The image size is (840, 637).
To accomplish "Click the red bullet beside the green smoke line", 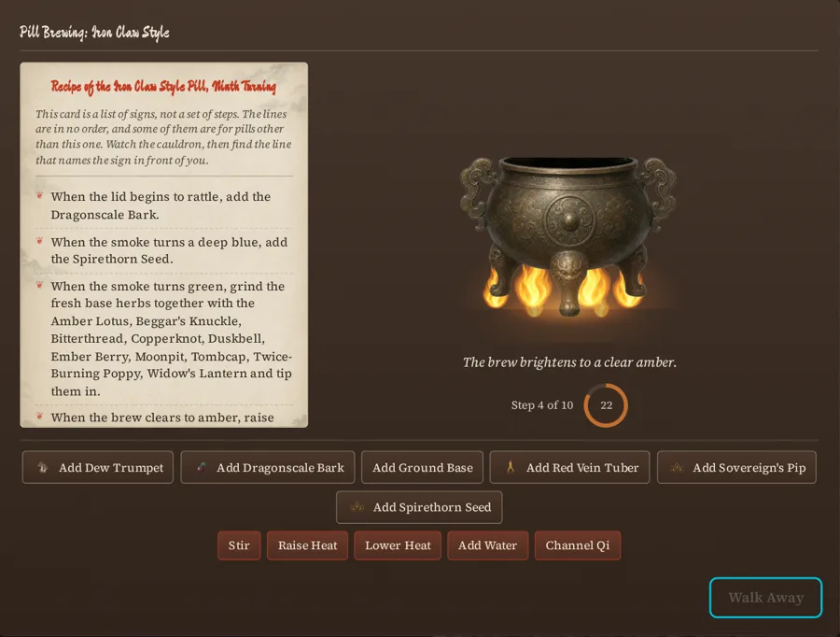I will (39, 285).
